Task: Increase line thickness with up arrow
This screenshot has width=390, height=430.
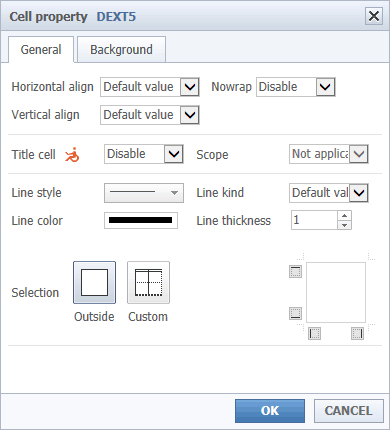Action: point(345,215)
